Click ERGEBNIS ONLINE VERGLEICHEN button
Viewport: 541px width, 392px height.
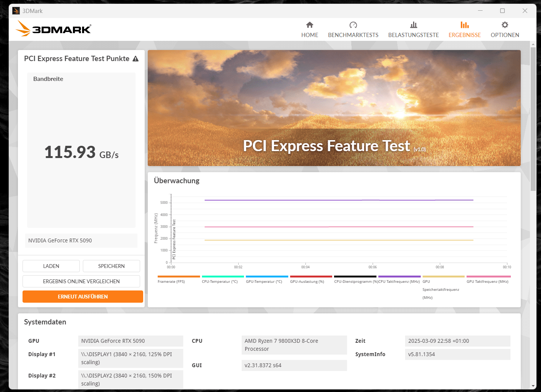point(81,281)
